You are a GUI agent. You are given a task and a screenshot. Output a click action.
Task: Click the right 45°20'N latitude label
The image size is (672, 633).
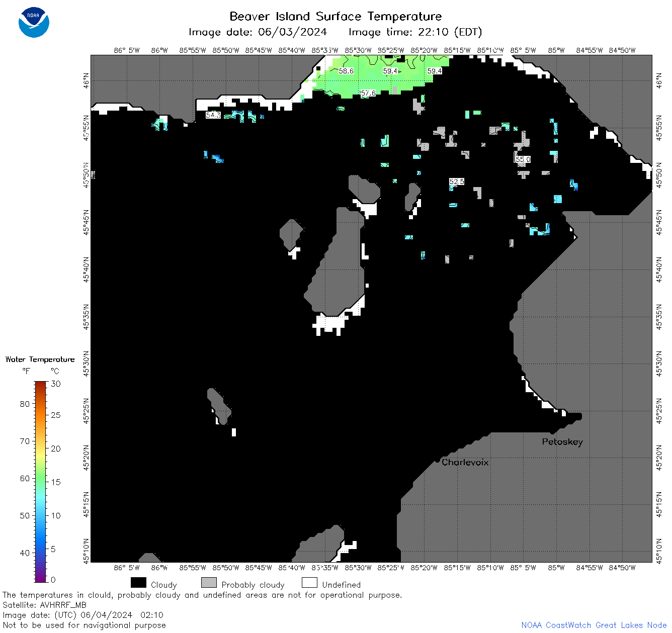pyautogui.click(x=660, y=458)
